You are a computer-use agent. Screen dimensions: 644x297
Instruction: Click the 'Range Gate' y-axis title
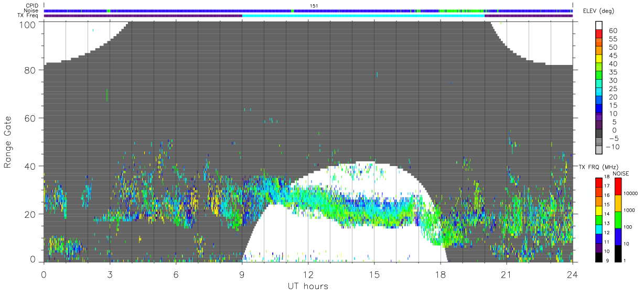8,142
